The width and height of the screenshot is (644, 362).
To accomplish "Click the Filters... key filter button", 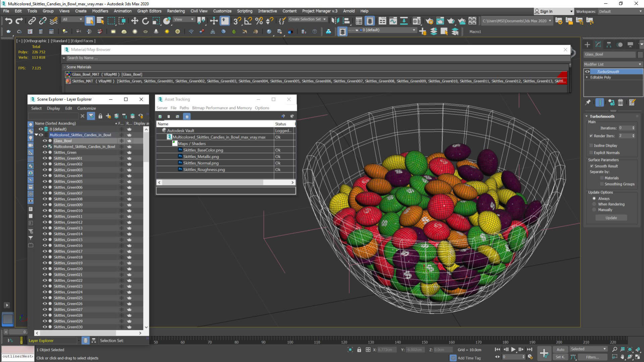I will pos(592,357).
